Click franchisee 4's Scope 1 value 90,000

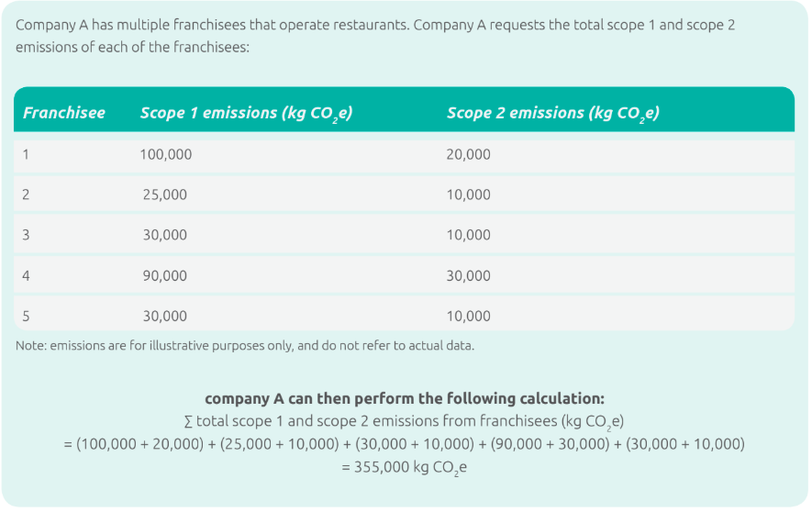click(x=165, y=275)
